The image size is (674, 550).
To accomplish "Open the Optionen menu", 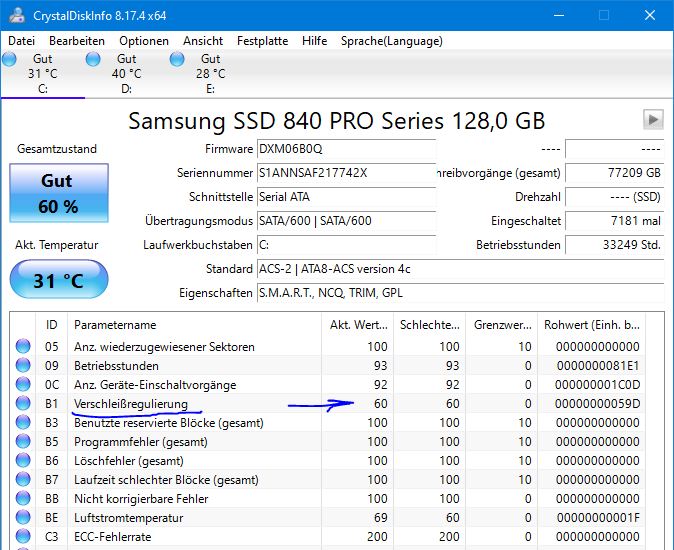I will (x=144, y=41).
